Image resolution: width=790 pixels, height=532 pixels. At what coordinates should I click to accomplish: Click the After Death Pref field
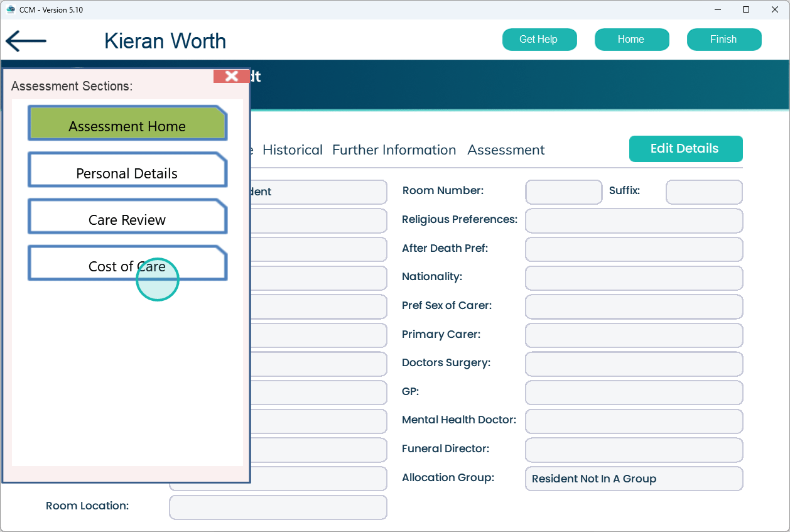click(x=634, y=249)
